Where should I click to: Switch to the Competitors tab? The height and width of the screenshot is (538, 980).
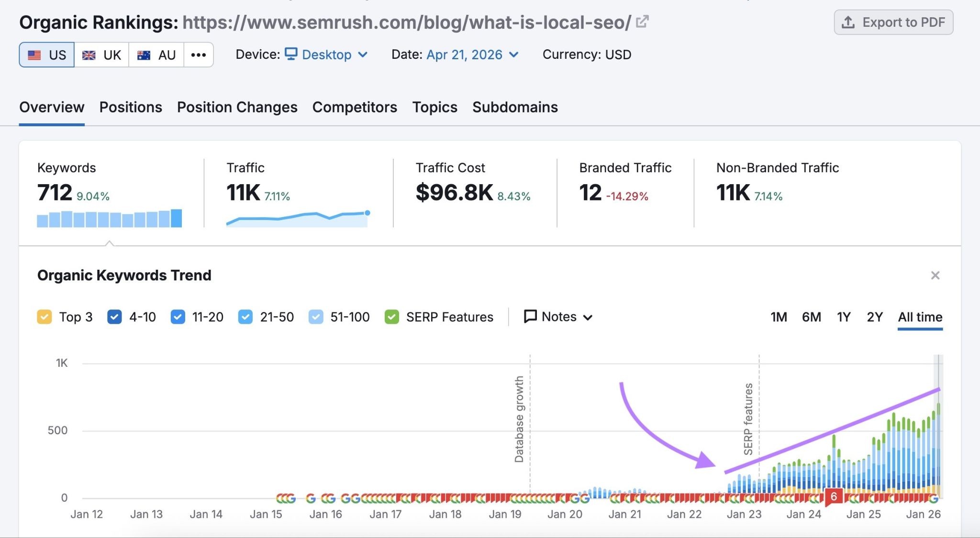pyautogui.click(x=355, y=107)
